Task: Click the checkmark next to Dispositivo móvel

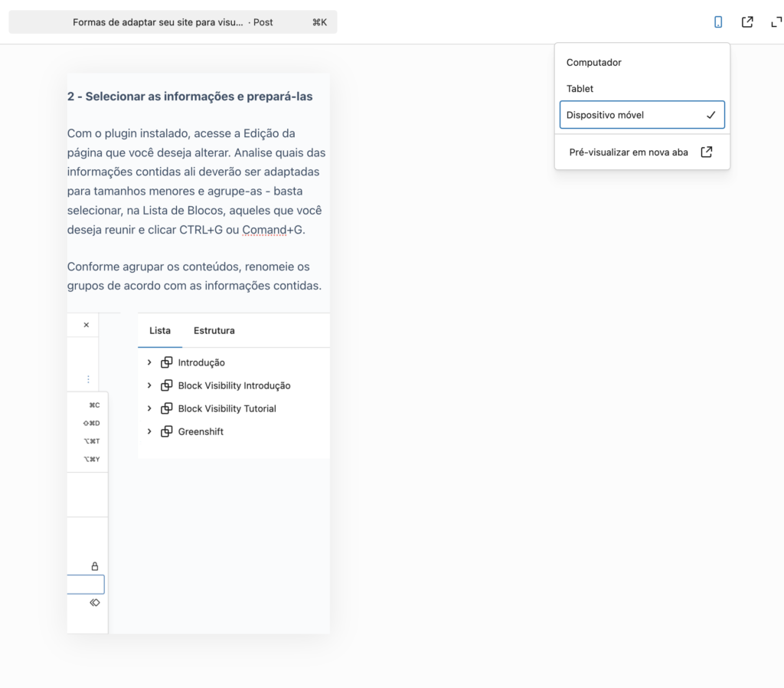Action: [x=710, y=115]
